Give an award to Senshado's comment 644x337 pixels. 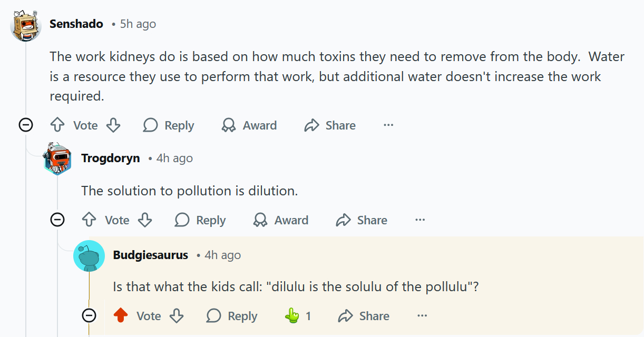(x=249, y=125)
